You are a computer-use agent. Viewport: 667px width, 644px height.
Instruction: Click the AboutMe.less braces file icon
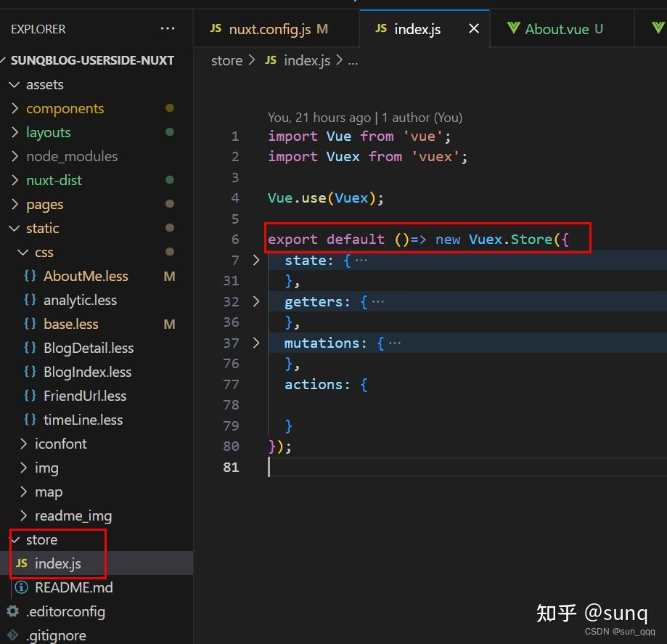30,276
